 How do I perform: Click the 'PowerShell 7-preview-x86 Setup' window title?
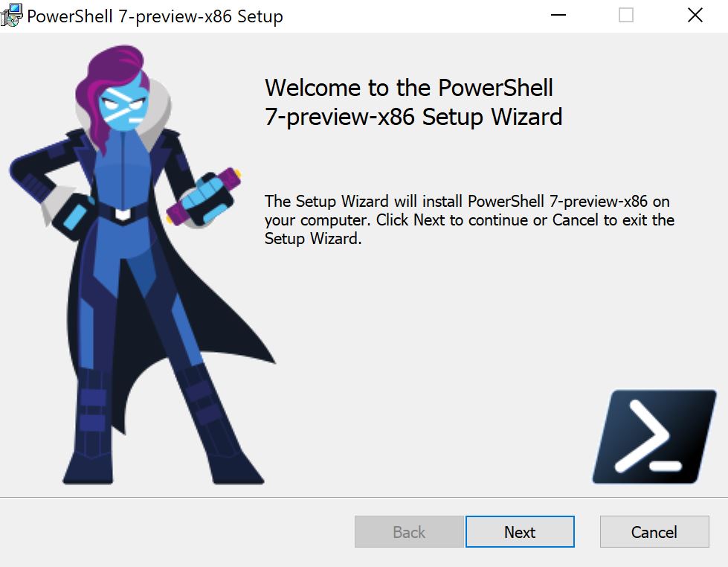(x=155, y=16)
